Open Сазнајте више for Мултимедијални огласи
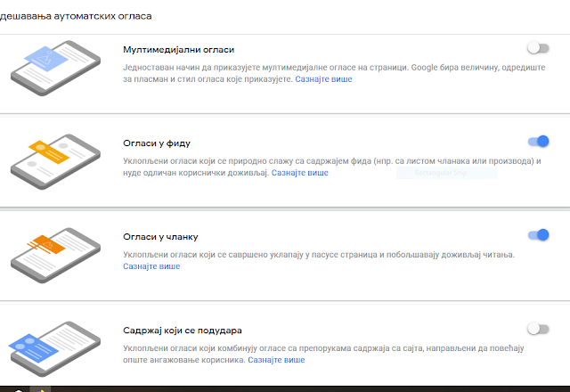This screenshot has height=392, width=570. (x=323, y=79)
